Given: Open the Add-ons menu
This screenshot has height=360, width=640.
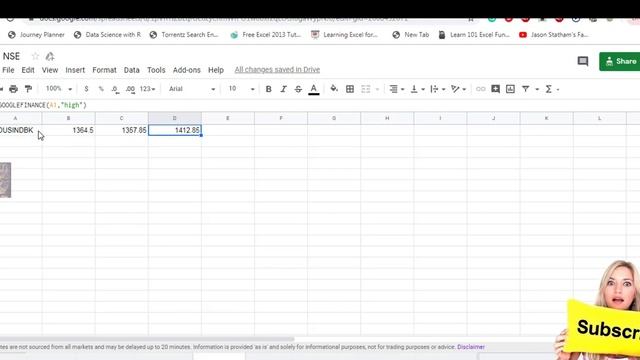Looking at the screenshot, I should tap(187, 70).
